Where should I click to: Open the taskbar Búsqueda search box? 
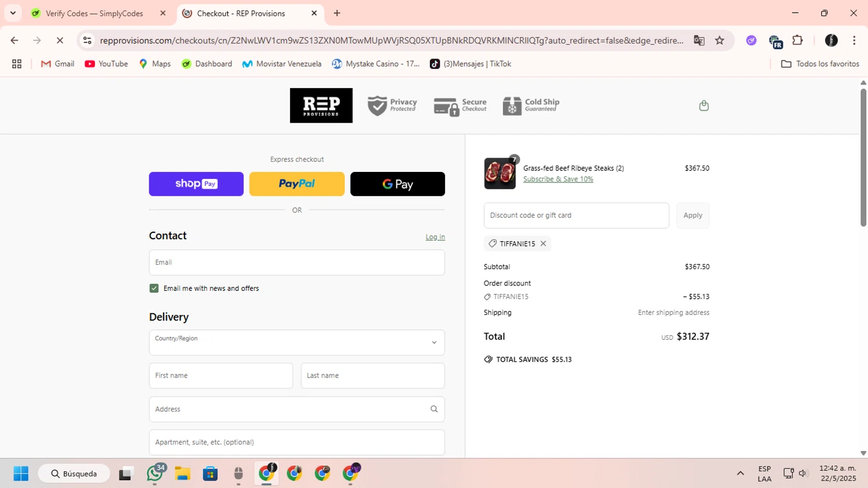pyautogui.click(x=74, y=474)
